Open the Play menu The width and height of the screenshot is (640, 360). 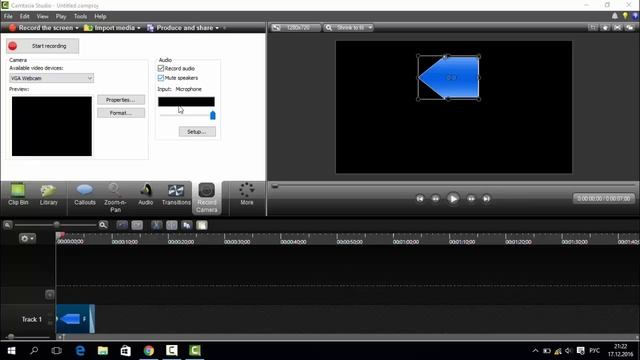61,16
